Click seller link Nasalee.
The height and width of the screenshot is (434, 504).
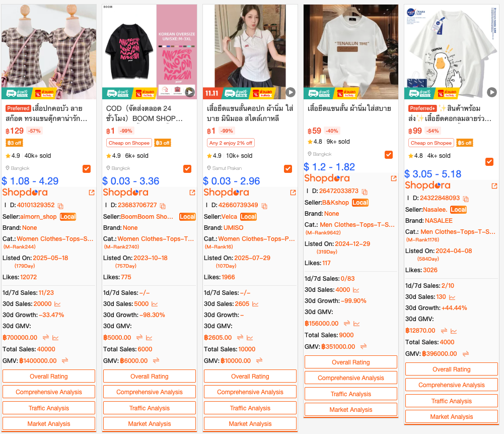[x=435, y=210]
